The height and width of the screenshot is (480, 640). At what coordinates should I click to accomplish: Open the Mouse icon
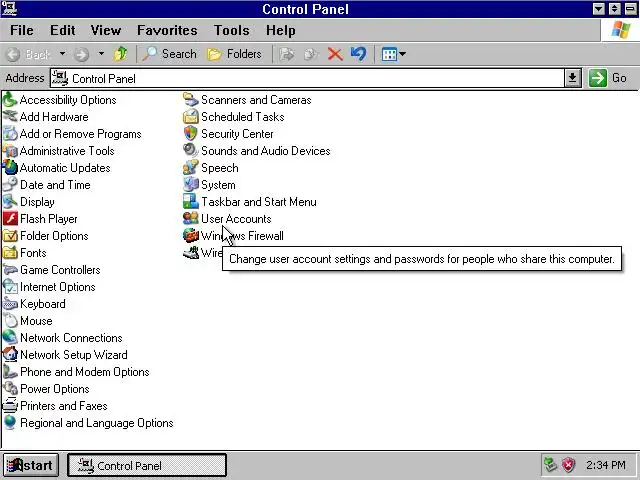point(10,321)
